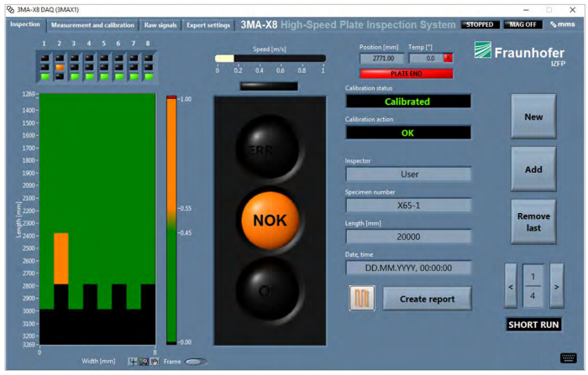Click the mms unit icon
Screen dimensions: 588x375
click(563, 24)
